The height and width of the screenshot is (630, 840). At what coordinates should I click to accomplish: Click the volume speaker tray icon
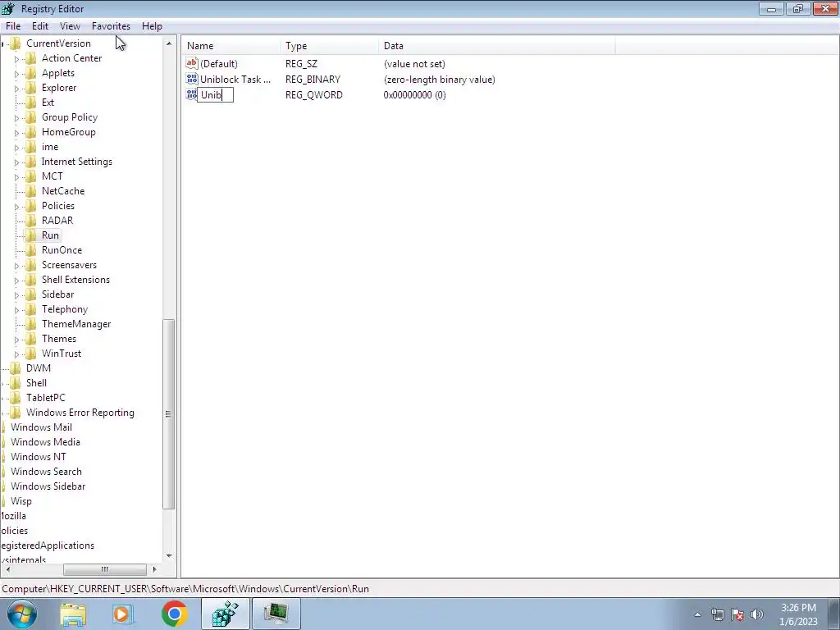tap(757, 614)
